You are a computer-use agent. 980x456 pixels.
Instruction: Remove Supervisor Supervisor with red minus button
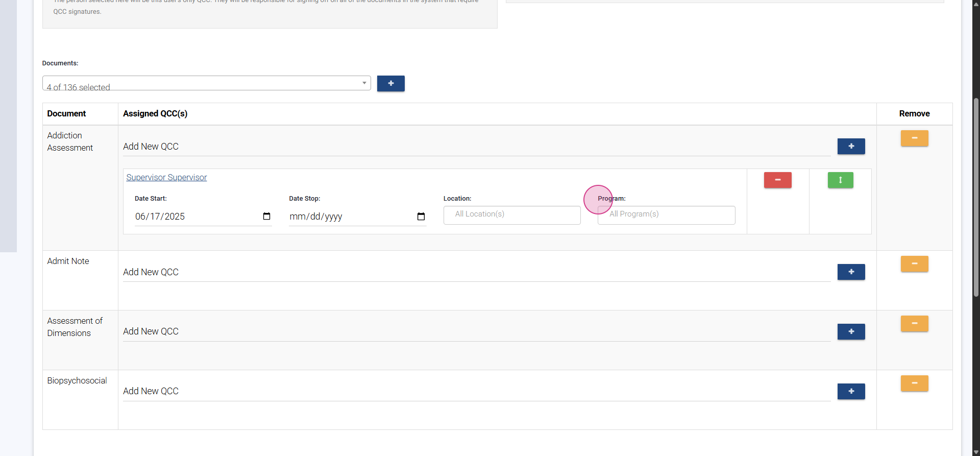[x=777, y=180]
